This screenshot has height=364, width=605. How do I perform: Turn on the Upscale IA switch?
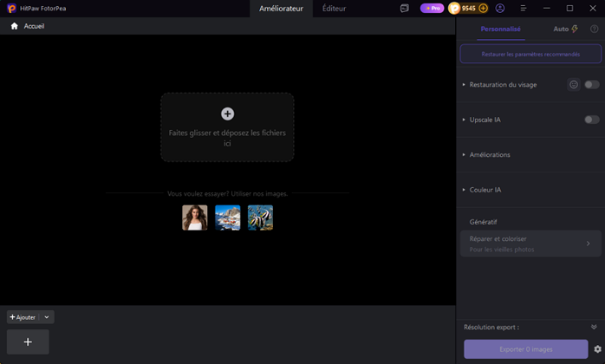tap(591, 120)
